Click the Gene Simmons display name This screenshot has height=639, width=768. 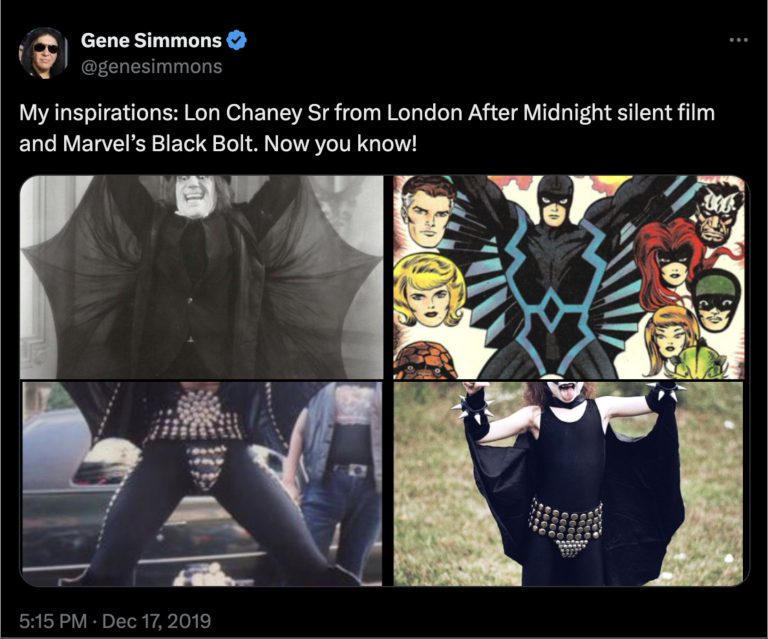tap(151, 40)
